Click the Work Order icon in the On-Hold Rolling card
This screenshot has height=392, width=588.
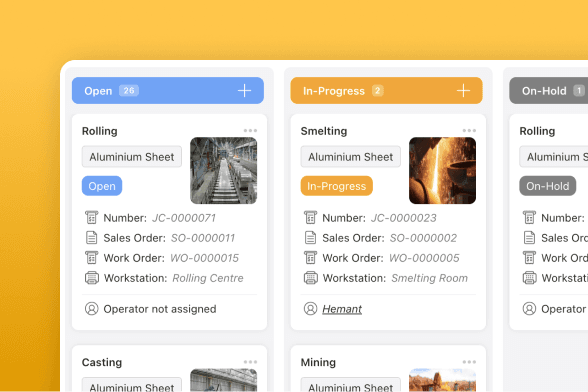click(x=530, y=258)
